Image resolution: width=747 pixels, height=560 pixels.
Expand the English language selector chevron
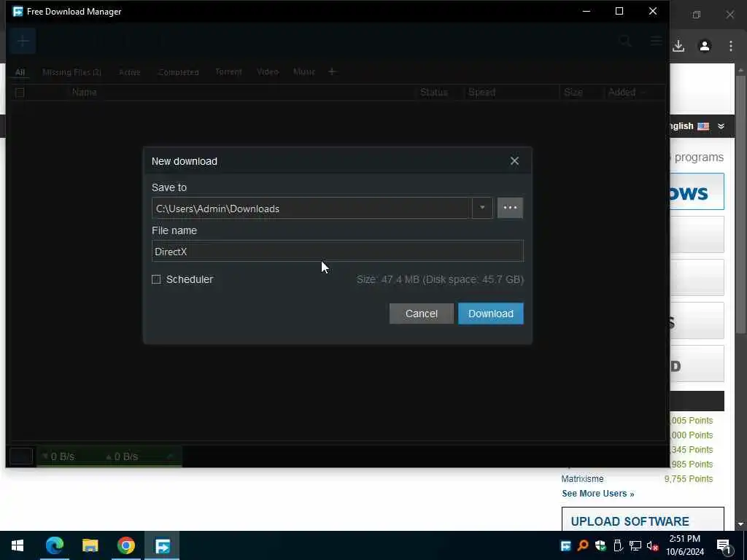[x=721, y=126]
